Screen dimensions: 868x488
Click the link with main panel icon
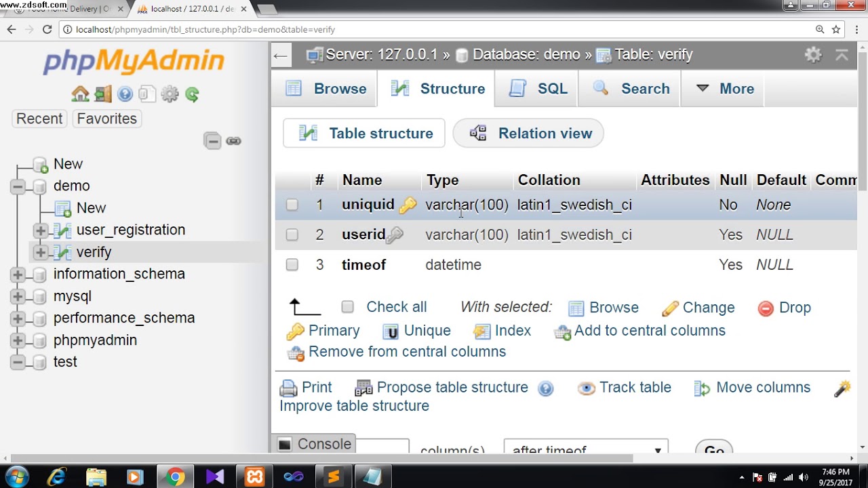pos(234,141)
